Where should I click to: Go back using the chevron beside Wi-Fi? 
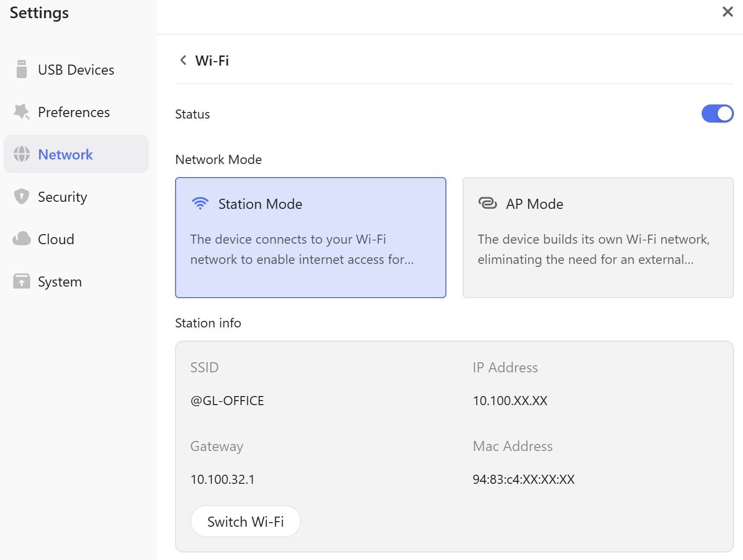(183, 60)
